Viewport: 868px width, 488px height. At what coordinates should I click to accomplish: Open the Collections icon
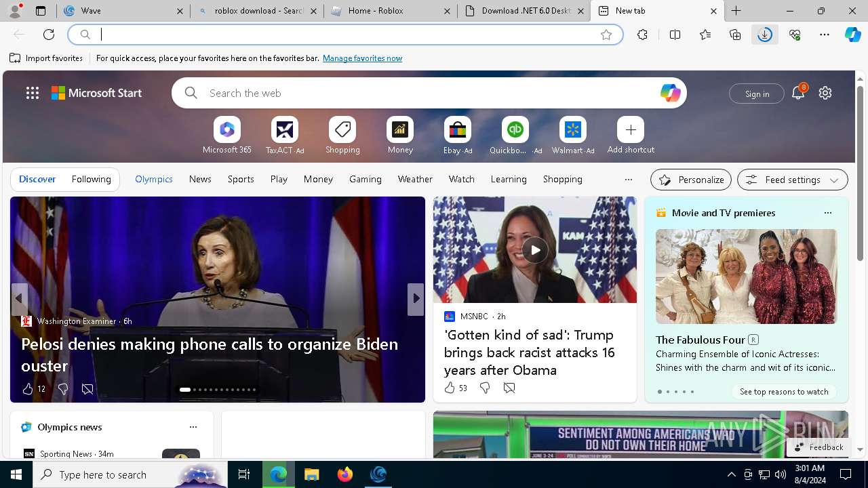click(735, 35)
